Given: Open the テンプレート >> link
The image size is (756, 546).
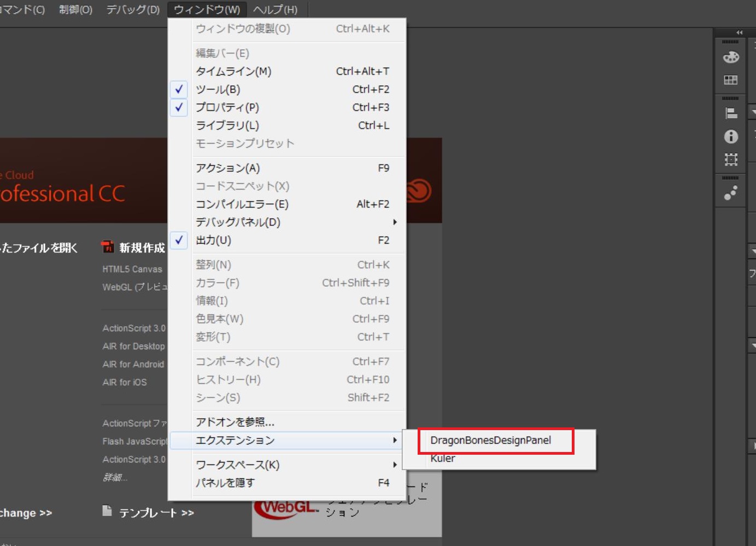Looking at the screenshot, I should click(x=156, y=513).
